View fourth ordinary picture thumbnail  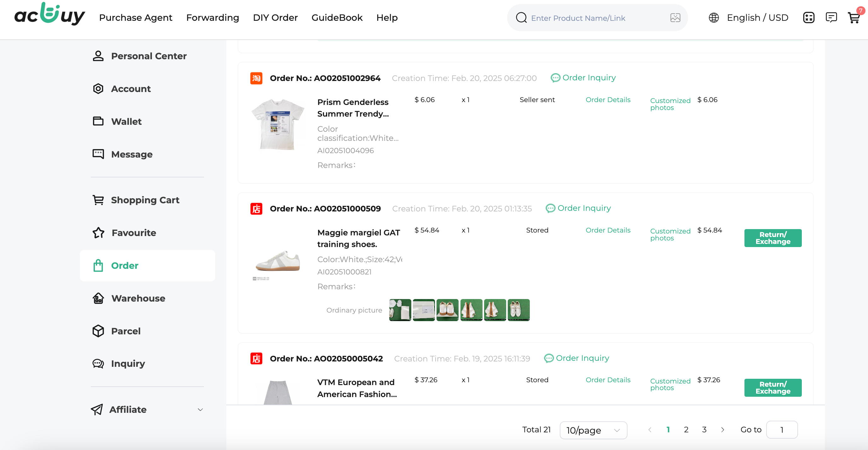click(471, 310)
